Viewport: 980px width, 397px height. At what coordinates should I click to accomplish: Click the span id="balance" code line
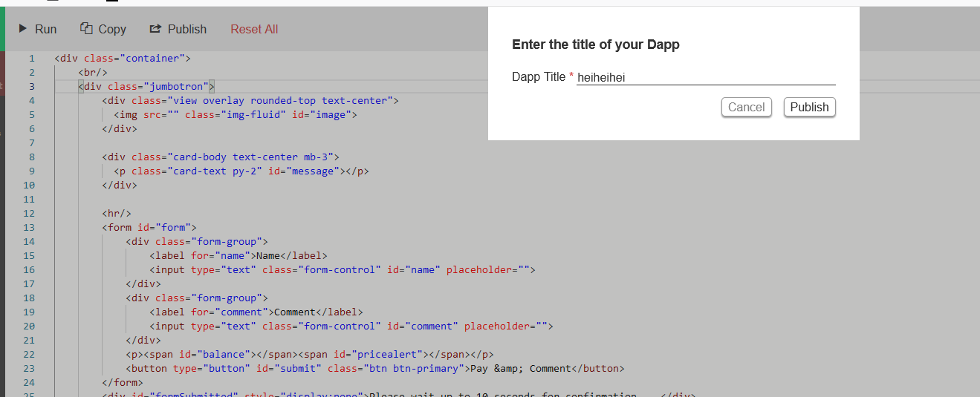tap(310, 354)
